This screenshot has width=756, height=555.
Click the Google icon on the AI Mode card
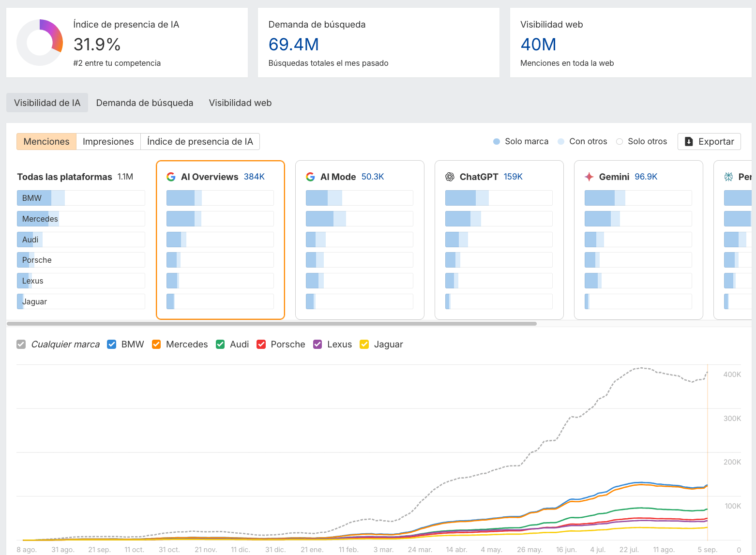pos(310,177)
